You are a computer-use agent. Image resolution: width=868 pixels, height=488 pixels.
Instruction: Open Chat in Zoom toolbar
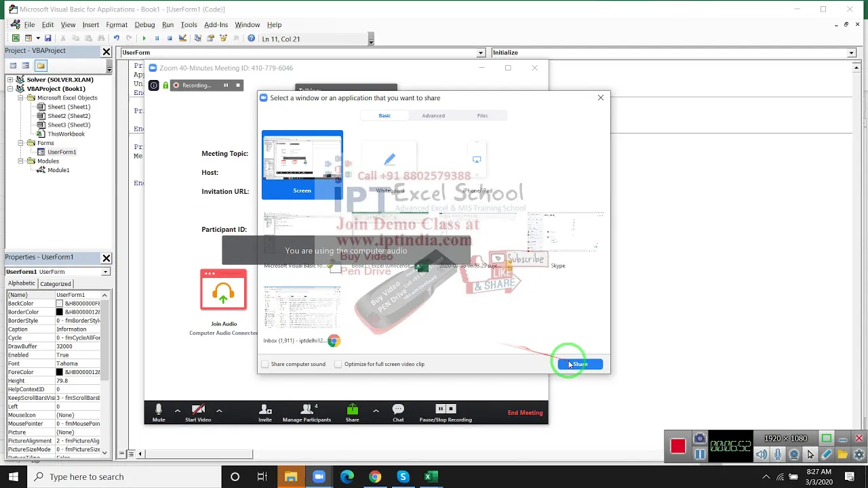tap(398, 413)
